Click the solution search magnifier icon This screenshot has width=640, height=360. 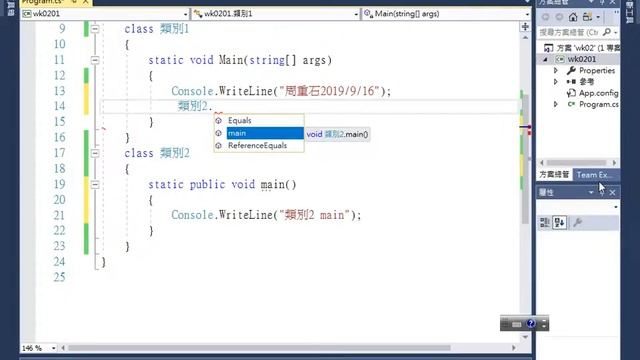pos(607,32)
